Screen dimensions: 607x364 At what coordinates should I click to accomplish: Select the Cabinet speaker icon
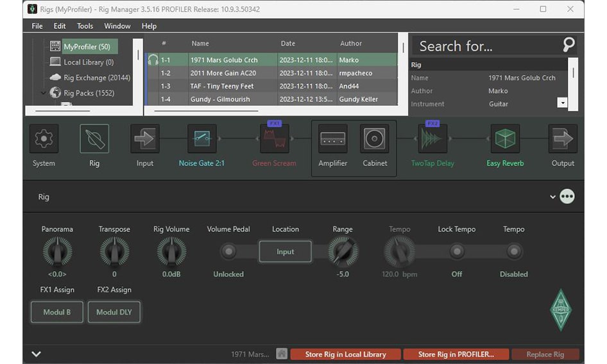pos(375,139)
